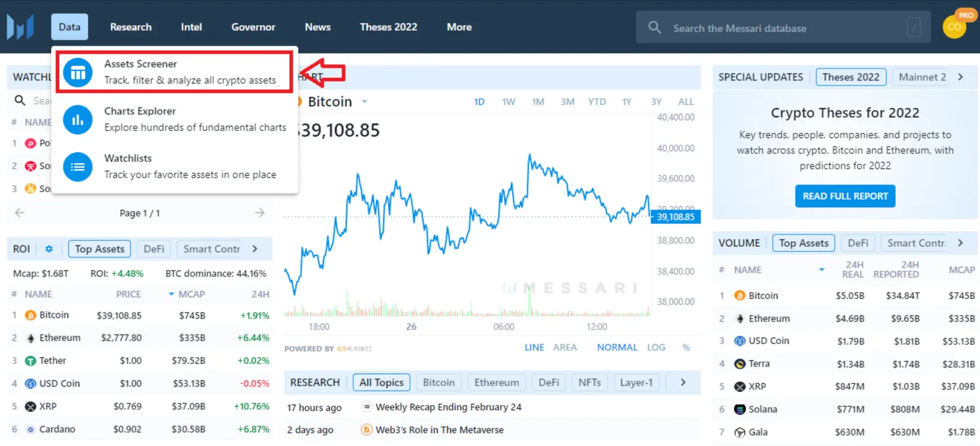Click USD Coin icon in ROI table

31,384
